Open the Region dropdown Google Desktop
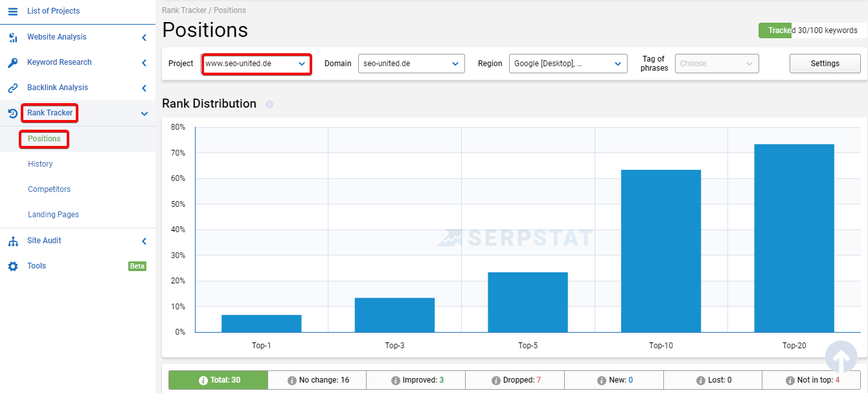868x393 pixels. pos(568,64)
